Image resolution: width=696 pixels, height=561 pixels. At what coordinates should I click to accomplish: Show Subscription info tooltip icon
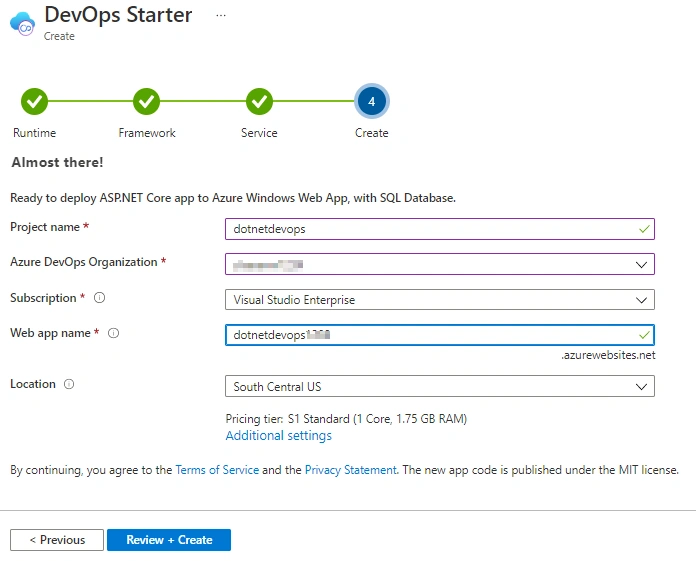99,298
